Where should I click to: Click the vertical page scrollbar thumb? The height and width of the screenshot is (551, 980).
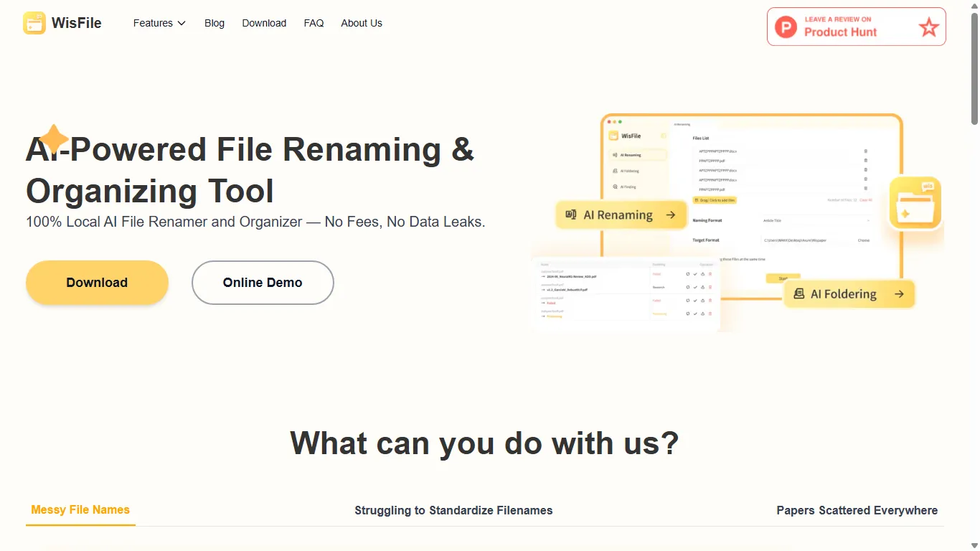pos(974,68)
